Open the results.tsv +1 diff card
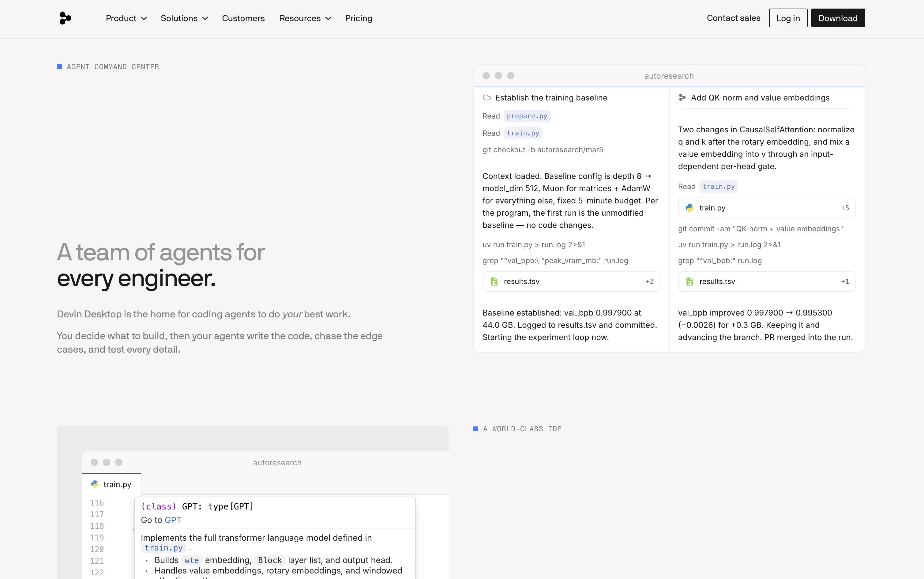 click(766, 282)
